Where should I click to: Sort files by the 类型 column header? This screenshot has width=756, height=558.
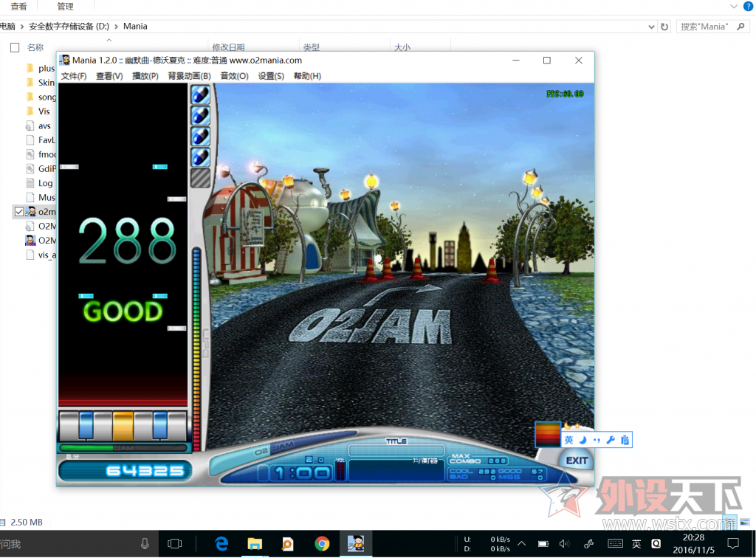pos(312,47)
